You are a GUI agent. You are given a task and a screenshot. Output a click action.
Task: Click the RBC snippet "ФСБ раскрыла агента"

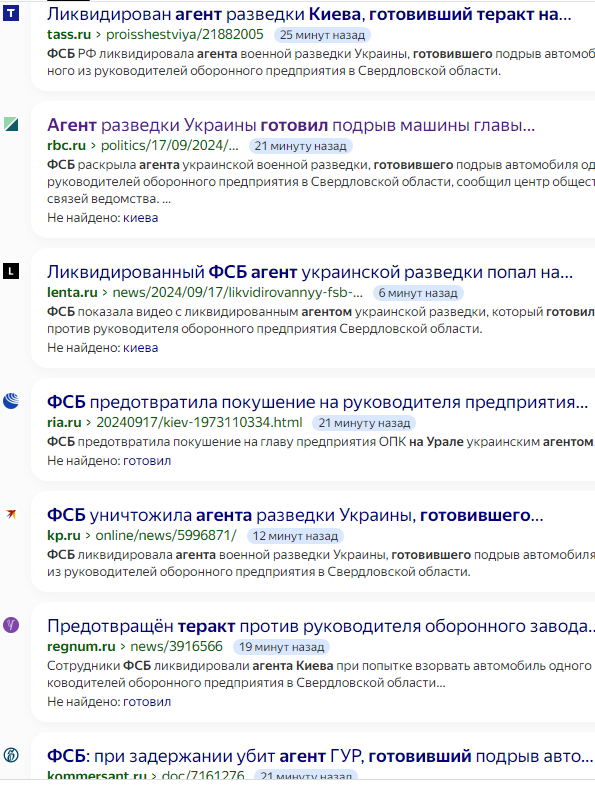pyautogui.click(x=321, y=181)
